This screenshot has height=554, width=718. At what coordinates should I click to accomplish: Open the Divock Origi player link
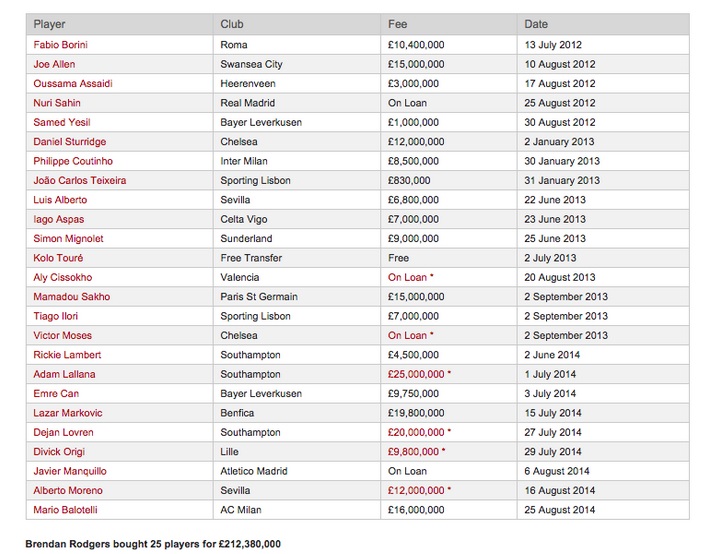pyautogui.click(x=61, y=452)
